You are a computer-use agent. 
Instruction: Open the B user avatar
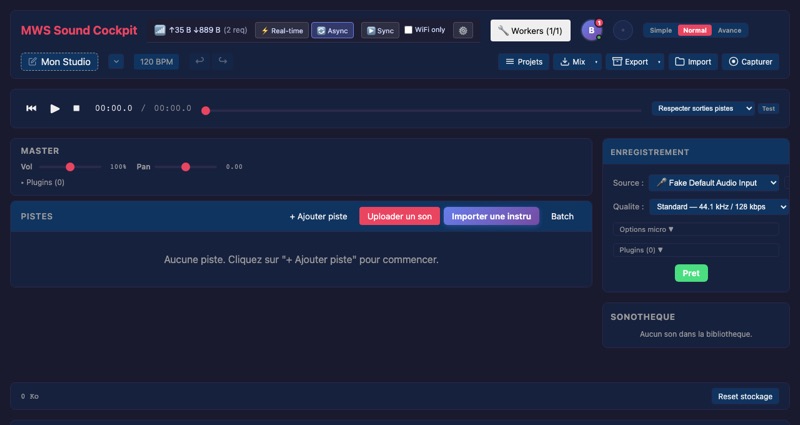click(591, 30)
